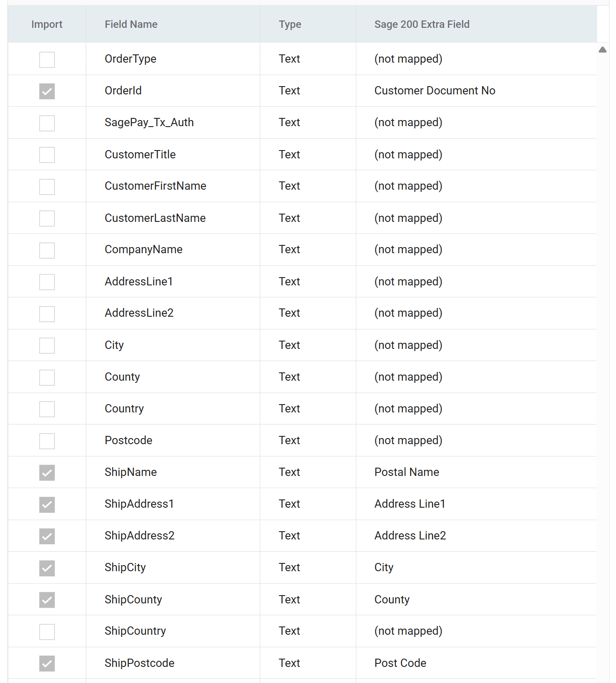Click the Import column header
This screenshot has height=683, width=616.
pyautogui.click(x=47, y=24)
